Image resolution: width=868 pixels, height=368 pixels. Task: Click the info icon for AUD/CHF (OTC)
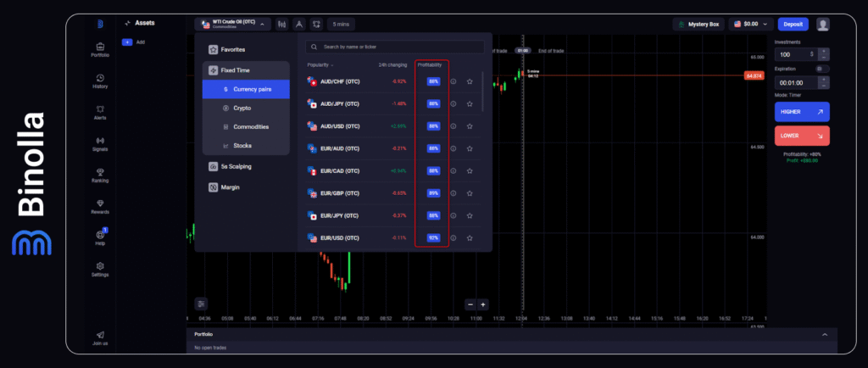(453, 81)
